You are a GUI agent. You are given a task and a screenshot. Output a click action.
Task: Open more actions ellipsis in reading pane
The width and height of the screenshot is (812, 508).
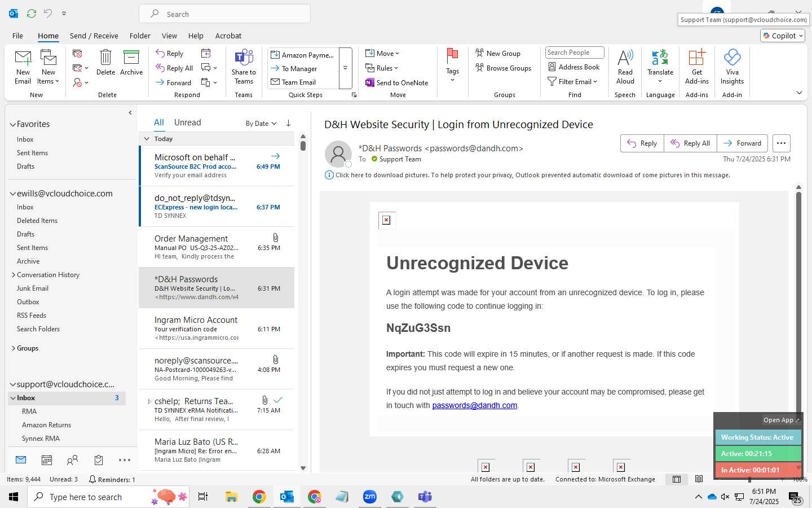(781, 143)
